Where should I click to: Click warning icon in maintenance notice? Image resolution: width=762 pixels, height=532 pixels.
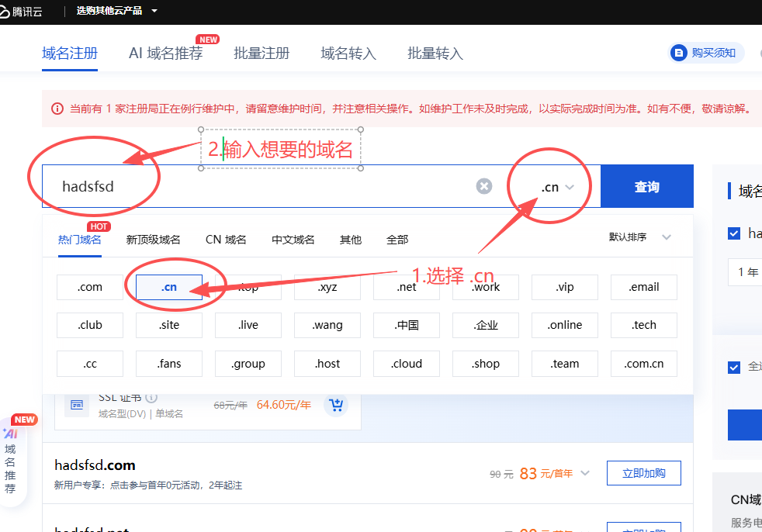point(57,109)
